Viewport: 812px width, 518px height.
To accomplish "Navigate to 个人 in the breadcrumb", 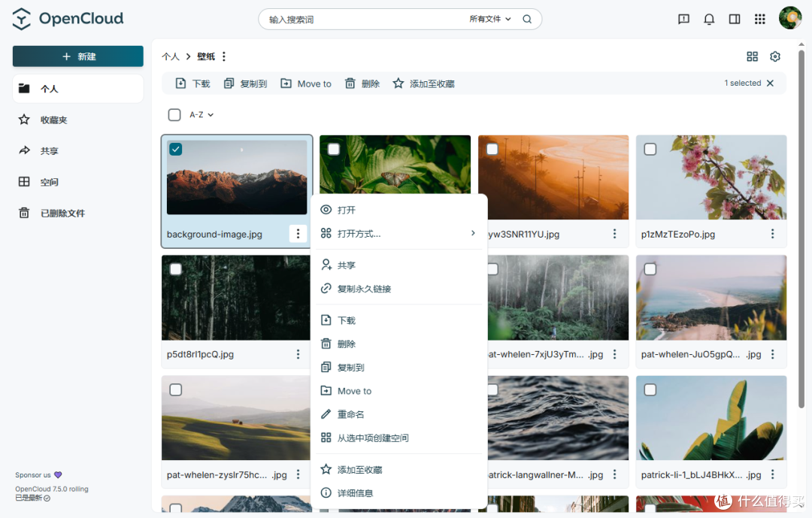I will (171, 56).
